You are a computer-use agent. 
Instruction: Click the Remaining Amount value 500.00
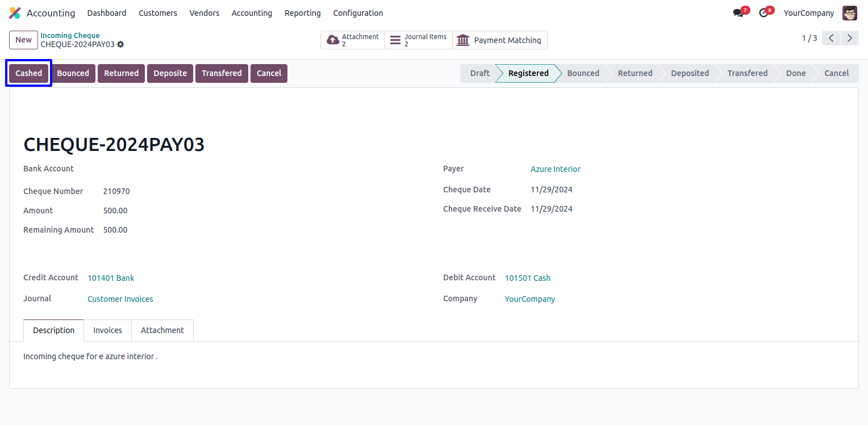[115, 230]
